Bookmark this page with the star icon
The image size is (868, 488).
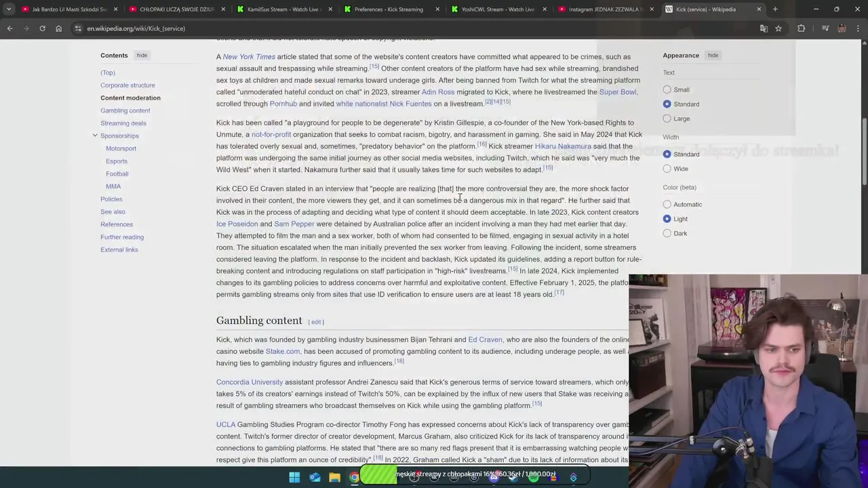pos(778,28)
